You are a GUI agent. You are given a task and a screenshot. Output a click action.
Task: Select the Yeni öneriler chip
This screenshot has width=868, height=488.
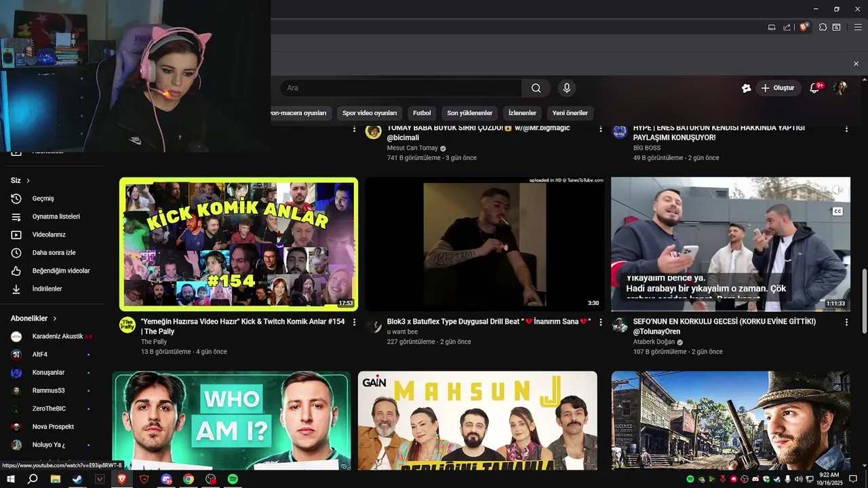click(570, 113)
